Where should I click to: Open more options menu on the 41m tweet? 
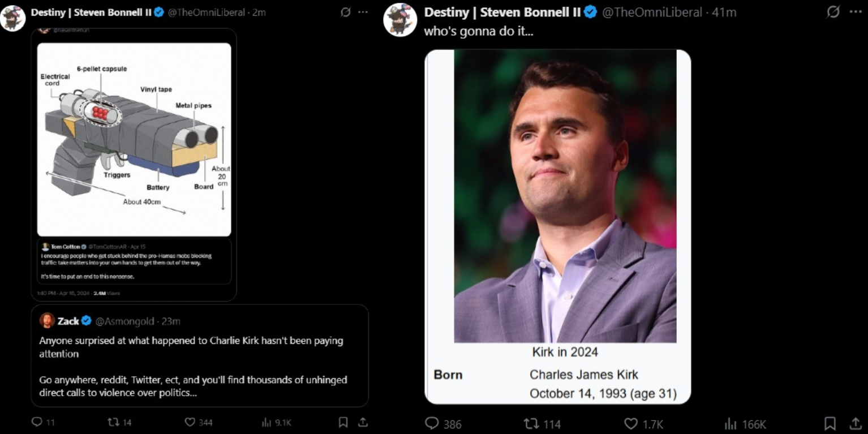click(856, 12)
